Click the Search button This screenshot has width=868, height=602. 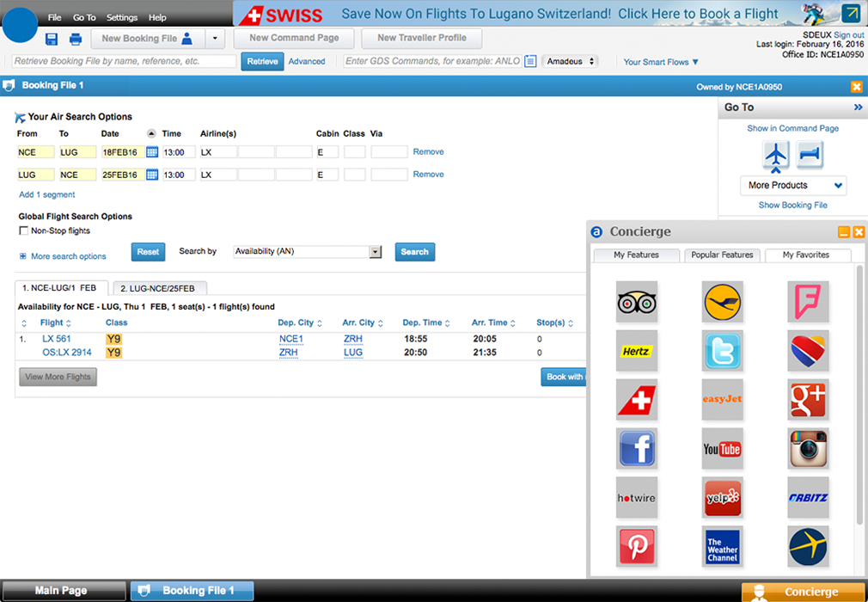(414, 252)
